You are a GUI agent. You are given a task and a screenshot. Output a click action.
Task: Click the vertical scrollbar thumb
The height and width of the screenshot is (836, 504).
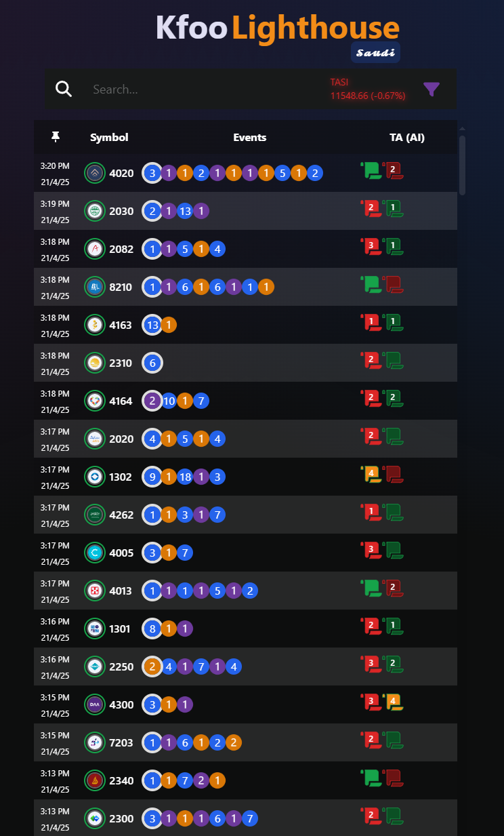click(462, 165)
